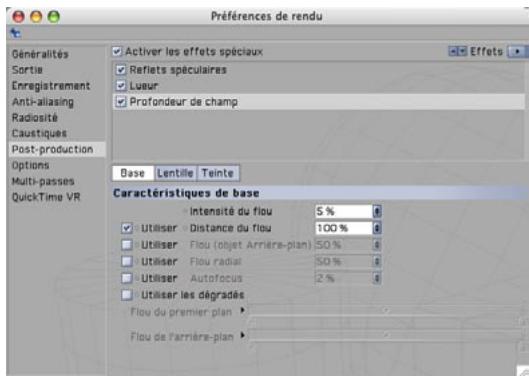This screenshot has height=376, width=529.
Task: Open Généralités settings page
Action: coord(40,54)
